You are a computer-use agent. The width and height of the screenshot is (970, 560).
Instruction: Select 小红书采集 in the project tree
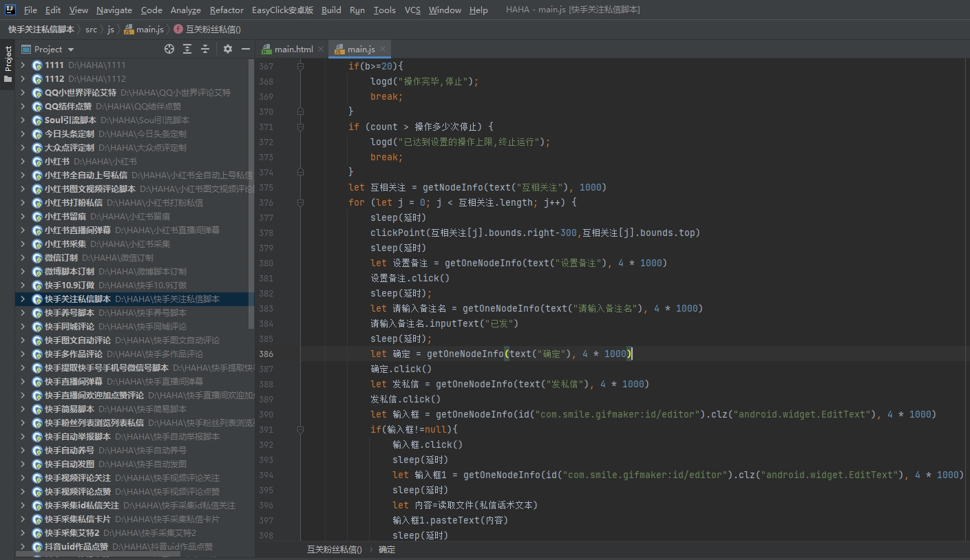65,244
